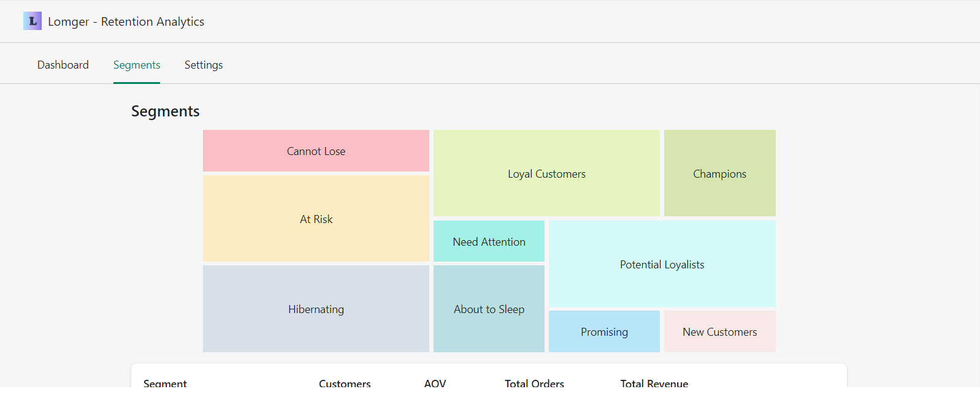Click the Lomger - Retention Analytics title
This screenshot has height=397, width=980.
[126, 21]
